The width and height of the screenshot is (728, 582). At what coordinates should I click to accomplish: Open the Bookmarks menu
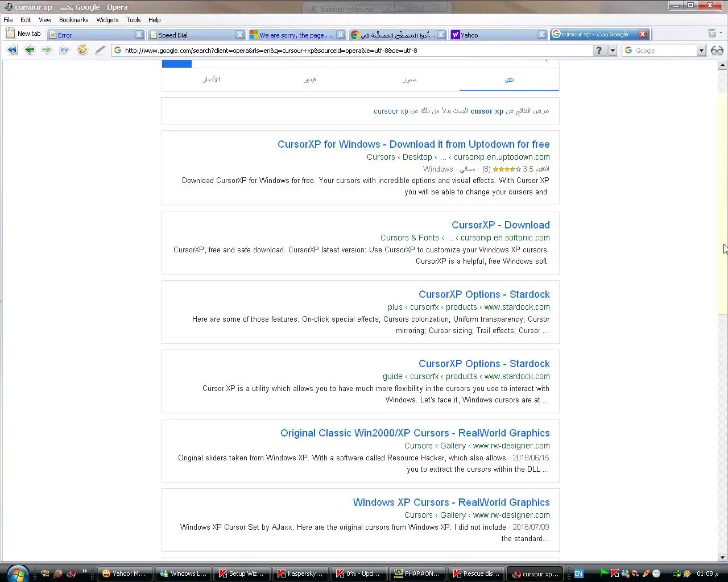coord(74,20)
